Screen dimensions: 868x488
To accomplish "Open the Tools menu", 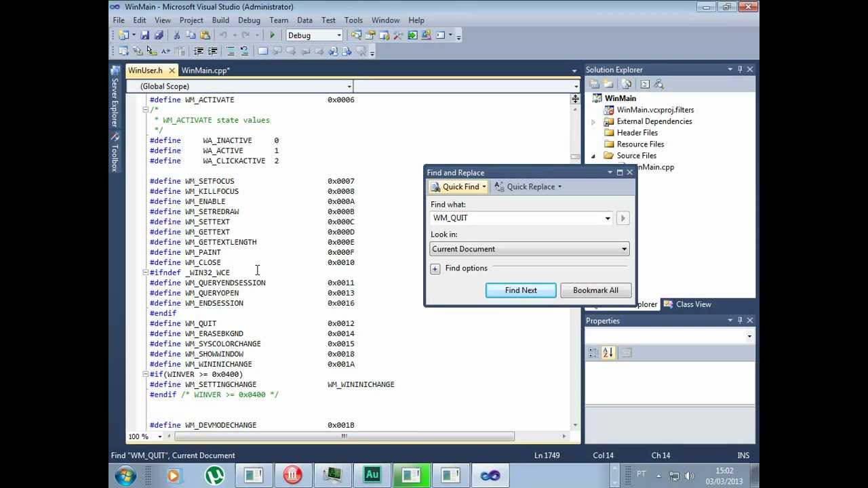I will (353, 20).
